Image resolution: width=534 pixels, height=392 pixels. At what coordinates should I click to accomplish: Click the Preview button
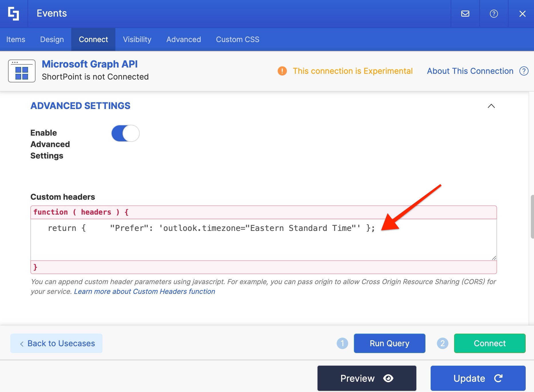(367, 378)
